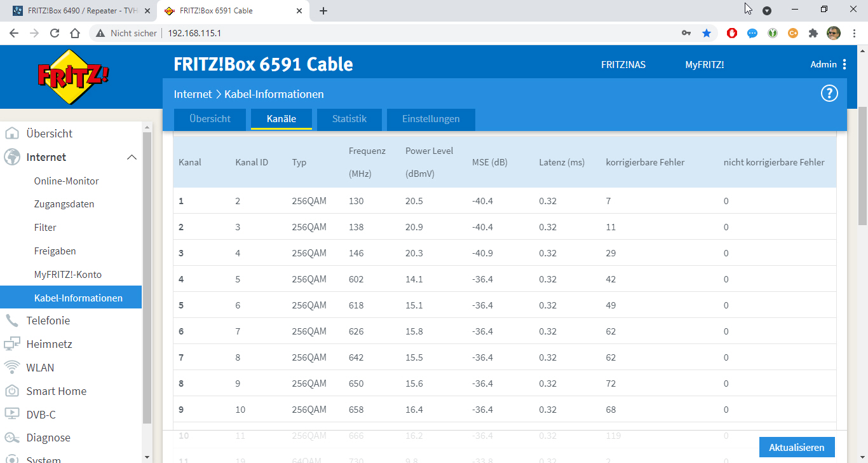Click the sidebar scrollbar
The width and height of the screenshot is (868, 463).
(147, 278)
